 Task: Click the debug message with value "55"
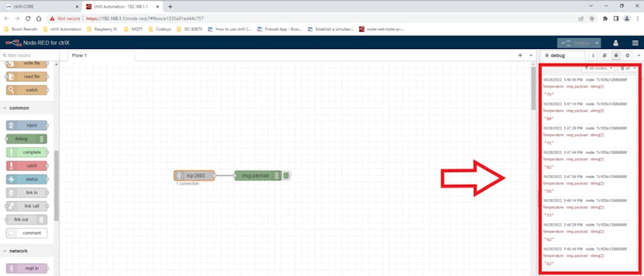pyautogui.click(x=590, y=184)
